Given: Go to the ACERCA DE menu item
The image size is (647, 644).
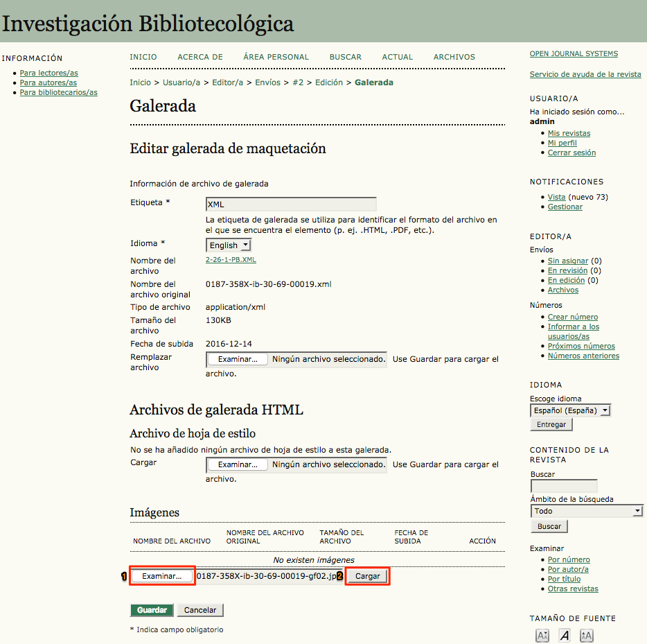Looking at the screenshot, I should 200,57.
